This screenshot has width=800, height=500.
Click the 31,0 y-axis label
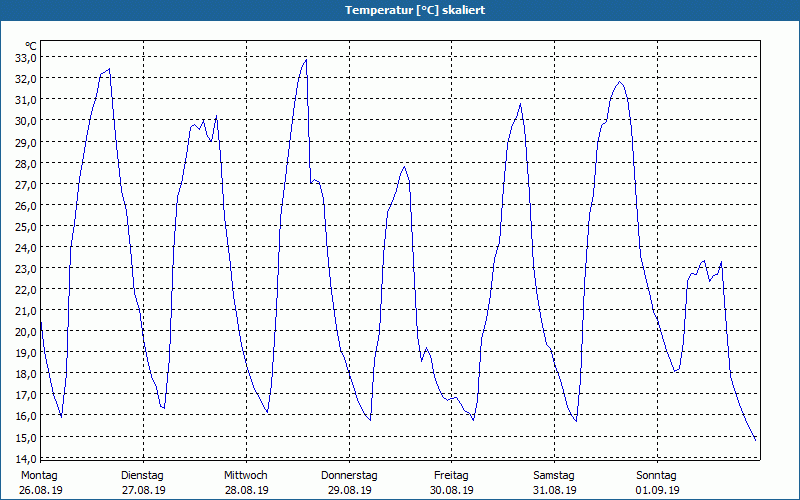(26, 99)
